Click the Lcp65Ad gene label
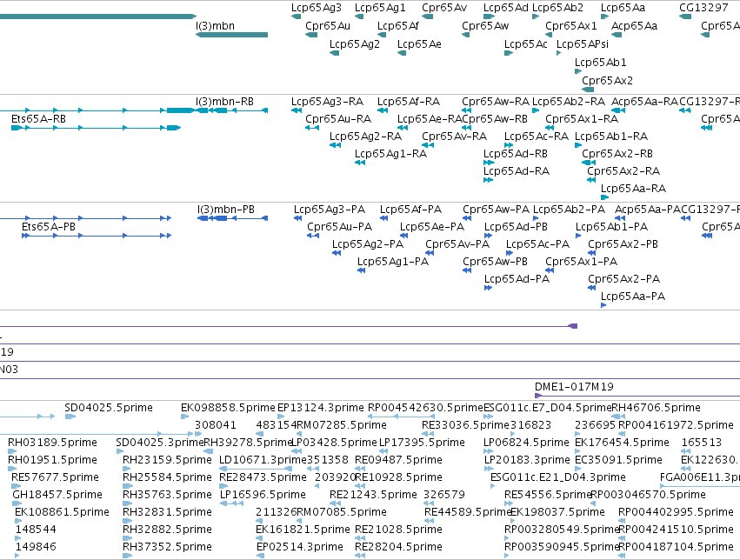The height and width of the screenshot is (560, 740). tap(506, 8)
